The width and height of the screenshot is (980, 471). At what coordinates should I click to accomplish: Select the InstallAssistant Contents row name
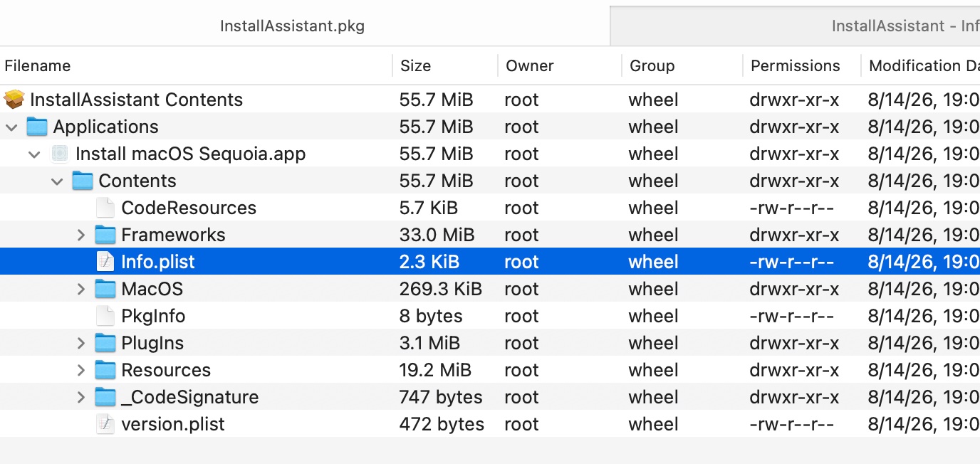[x=136, y=100]
